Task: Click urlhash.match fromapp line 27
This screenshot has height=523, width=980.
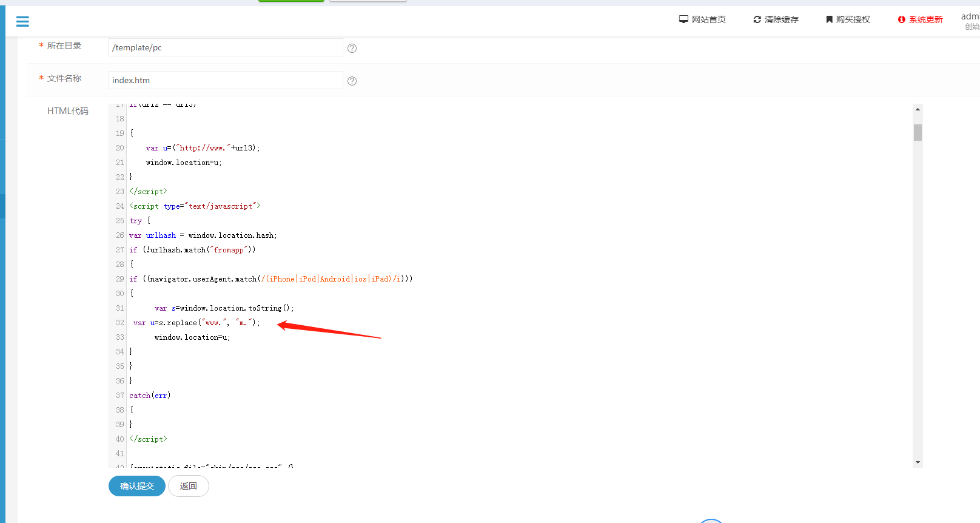Action: coord(192,250)
